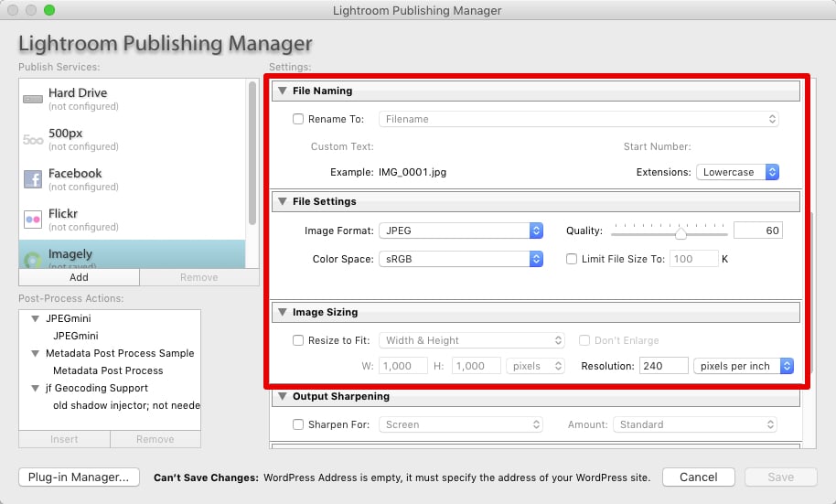Viewport: 836px width, 504px height.
Task: Select Facebook publish service
Action: pos(132,179)
